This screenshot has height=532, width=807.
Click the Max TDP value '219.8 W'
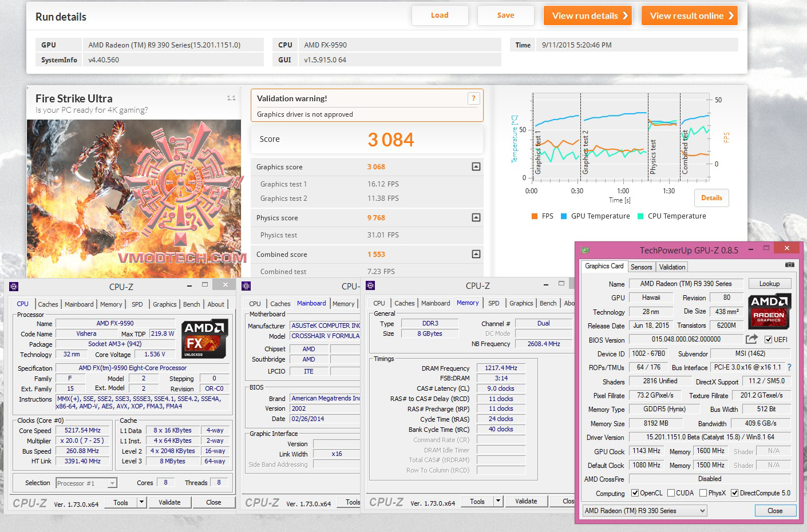[163, 334]
